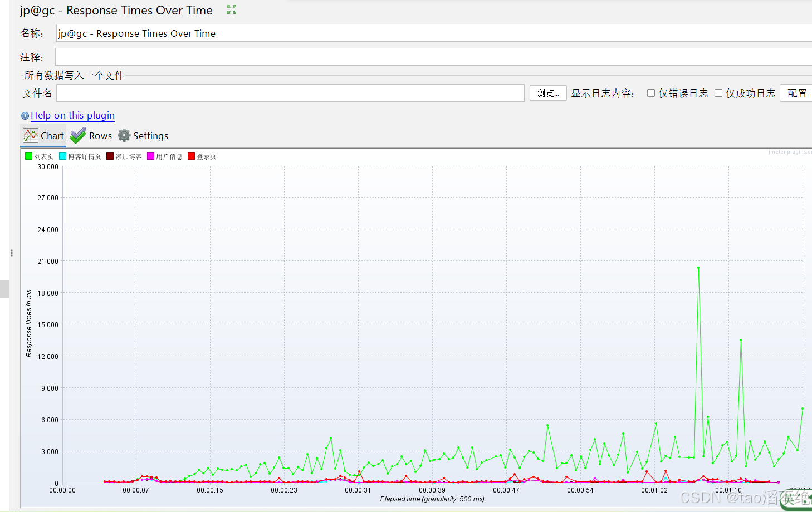
Task: Click the green 列表页 legend swatch
Action: 28,156
